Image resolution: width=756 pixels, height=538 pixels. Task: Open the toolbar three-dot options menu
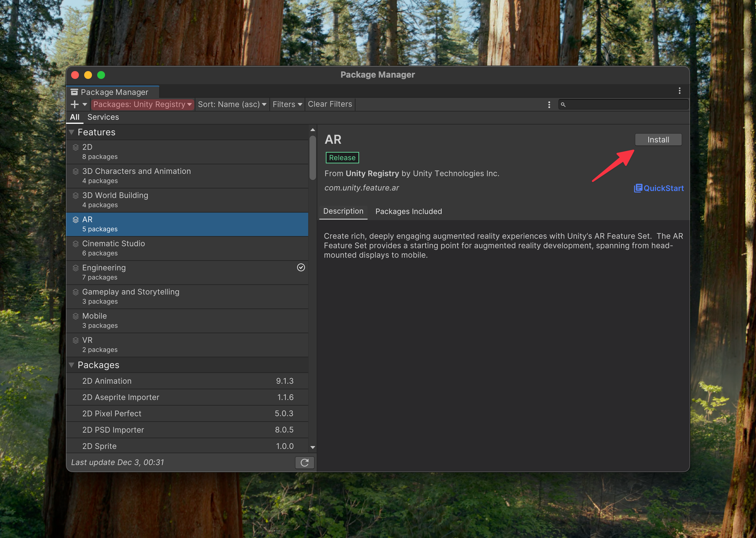coord(549,105)
